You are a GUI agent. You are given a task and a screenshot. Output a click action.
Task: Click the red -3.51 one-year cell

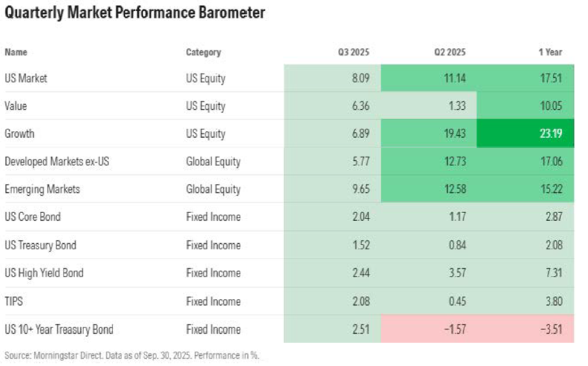[526, 329]
